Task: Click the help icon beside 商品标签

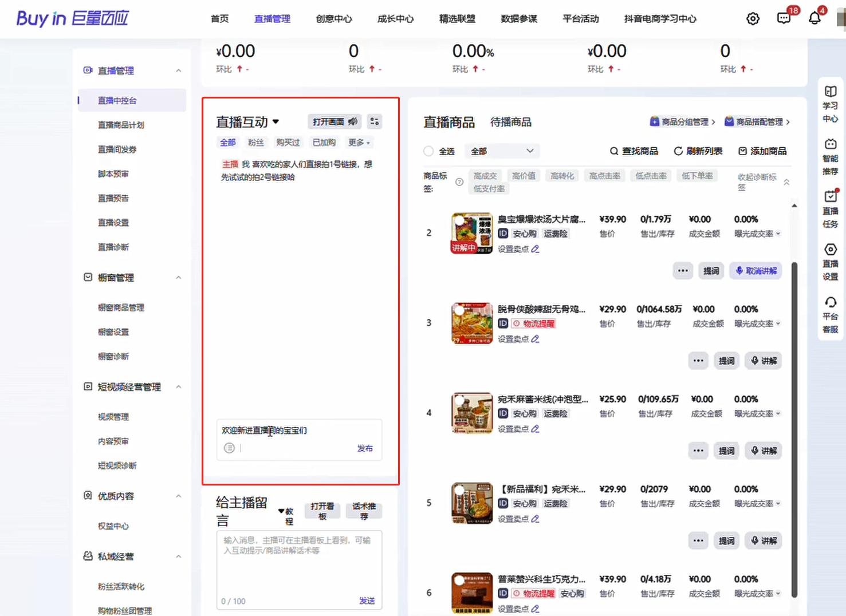Action: (x=459, y=182)
